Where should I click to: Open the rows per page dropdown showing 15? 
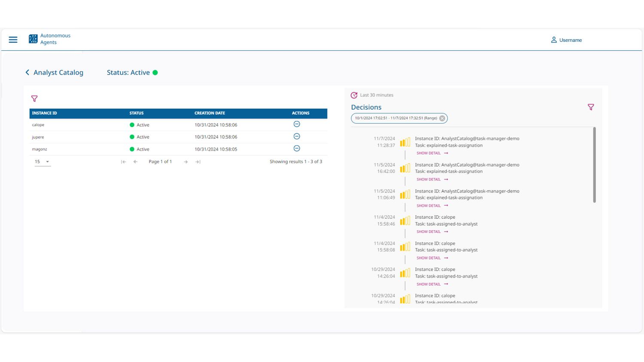click(x=42, y=162)
